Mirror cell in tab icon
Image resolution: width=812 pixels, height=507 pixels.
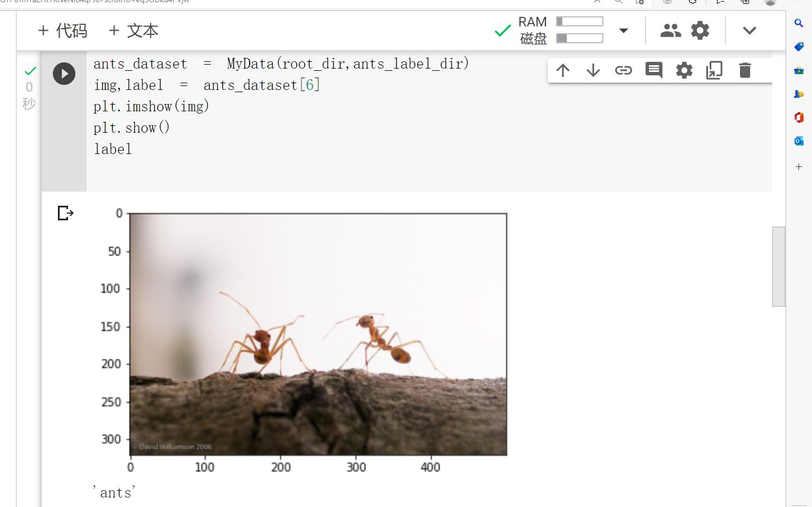point(714,70)
